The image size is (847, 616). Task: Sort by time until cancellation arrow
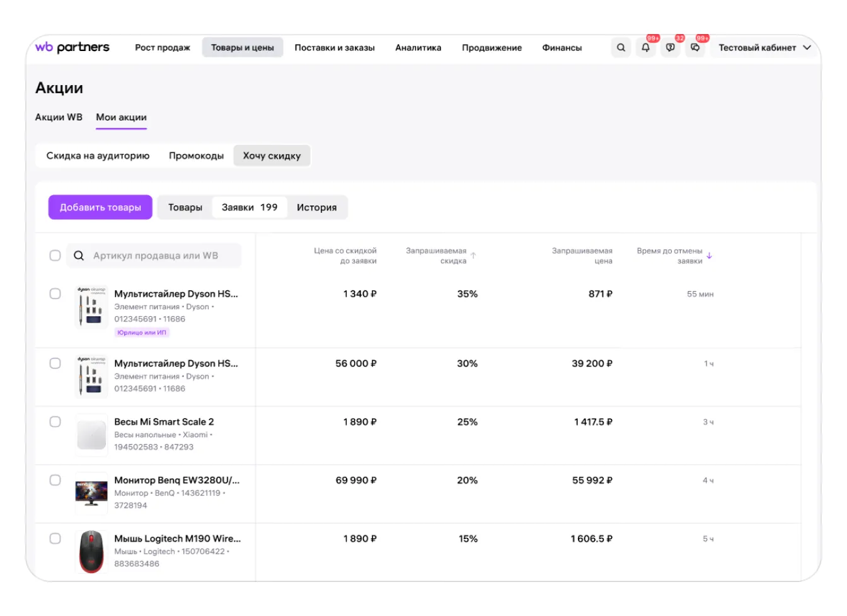point(709,256)
